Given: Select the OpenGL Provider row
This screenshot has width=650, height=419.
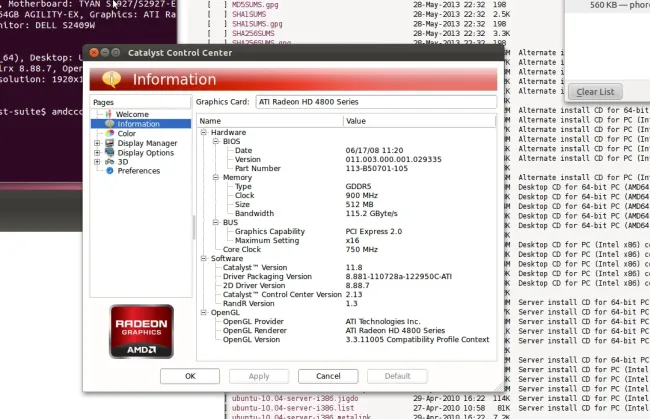Looking at the screenshot, I should 347,322.
